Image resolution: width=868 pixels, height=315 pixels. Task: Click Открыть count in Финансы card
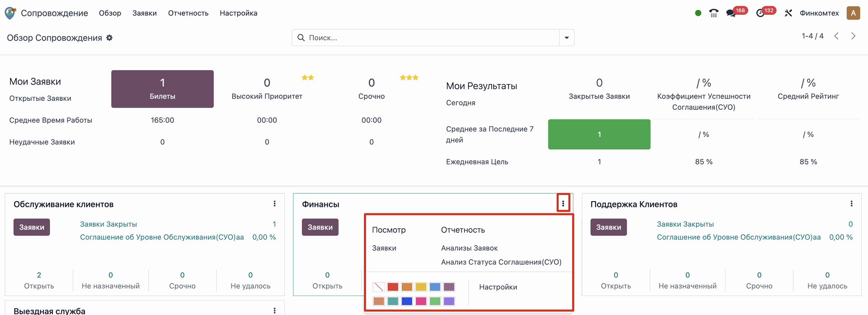click(x=327, y=280)
